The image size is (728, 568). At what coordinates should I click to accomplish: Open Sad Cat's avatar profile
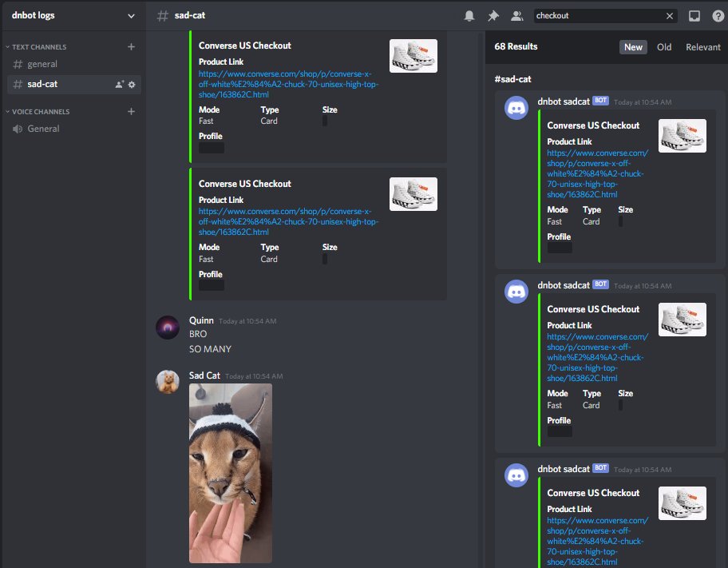click(168, 382)
